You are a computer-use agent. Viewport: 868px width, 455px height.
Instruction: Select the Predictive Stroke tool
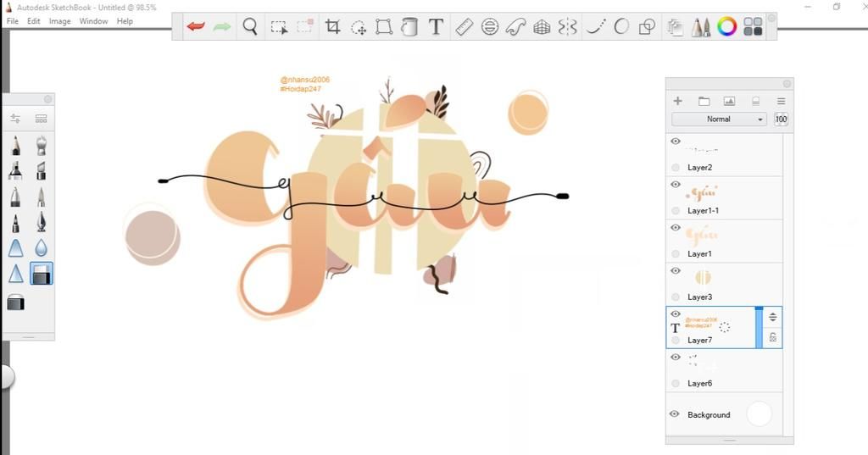click(x=621, y=26)
